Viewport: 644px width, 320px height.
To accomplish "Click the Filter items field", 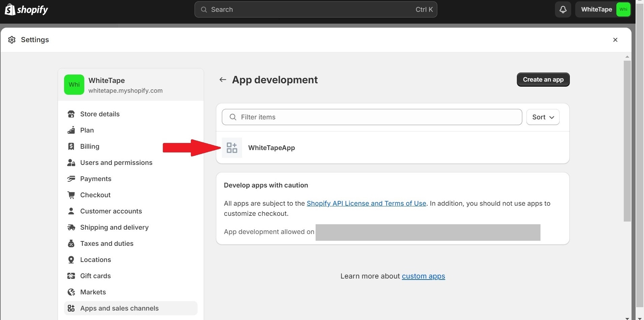I will click(x=372, y=117).
